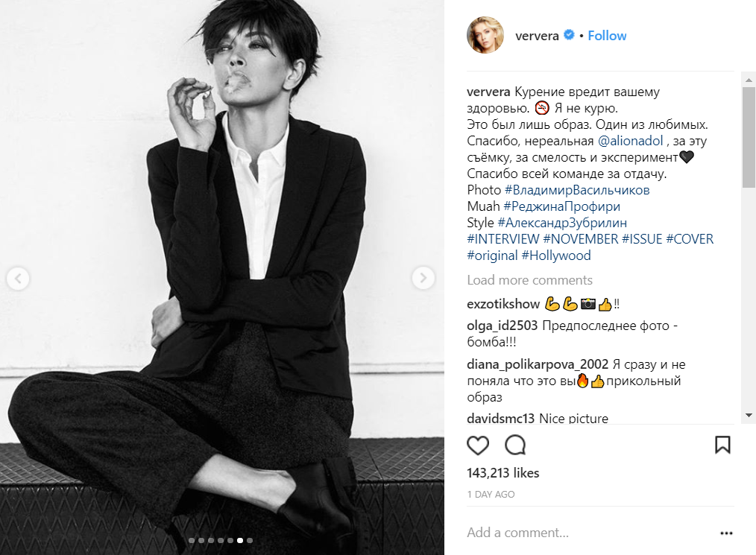Go to the next photo arrow
Viewport: 756px width, 555px height.
click(423, 279)
